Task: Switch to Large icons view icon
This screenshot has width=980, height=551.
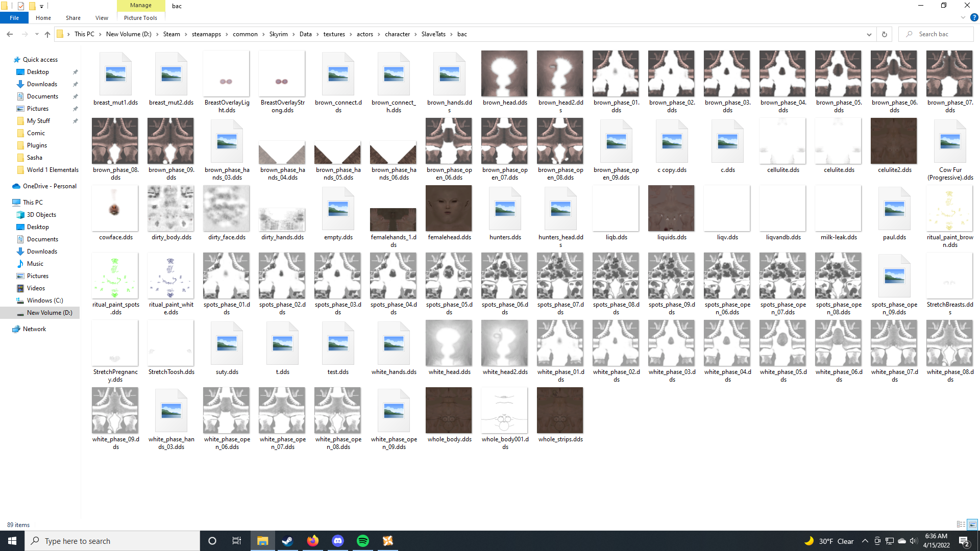Action: pos(972,524)
